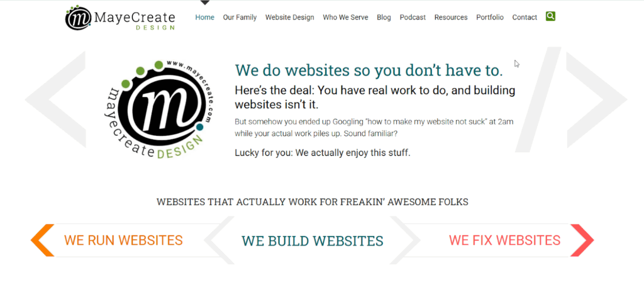View the Portfolio page

[490, 17]
